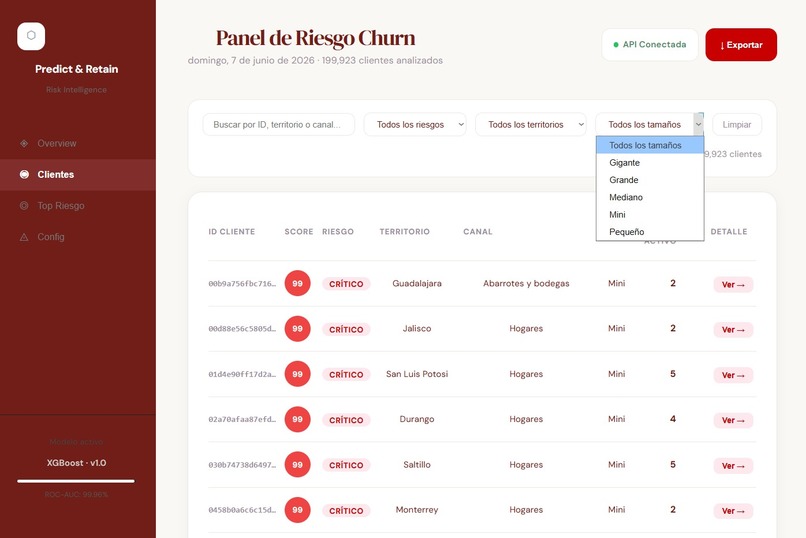Click the Monterrey territory cell
The height and width of the screenshot is (538, 806).
(417, 510)
